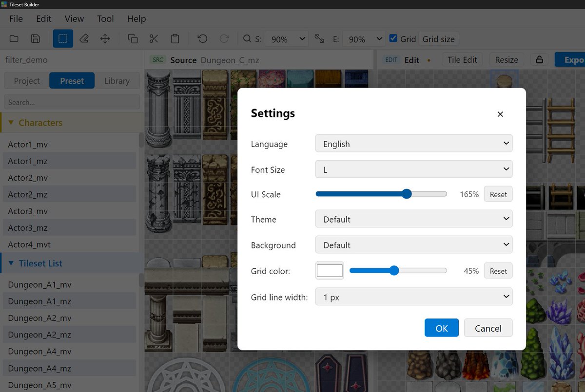Select Dungeon_A4_mv tileset

(69, 352)
